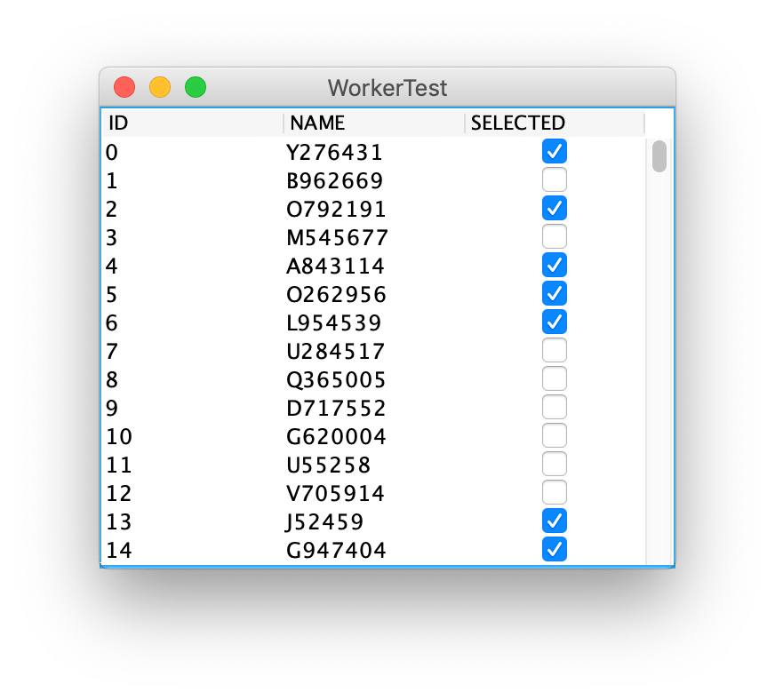Screen dimensions: 775x700
Task: Enable the checkbox for U284517
Action: click(x=554, y=350)
